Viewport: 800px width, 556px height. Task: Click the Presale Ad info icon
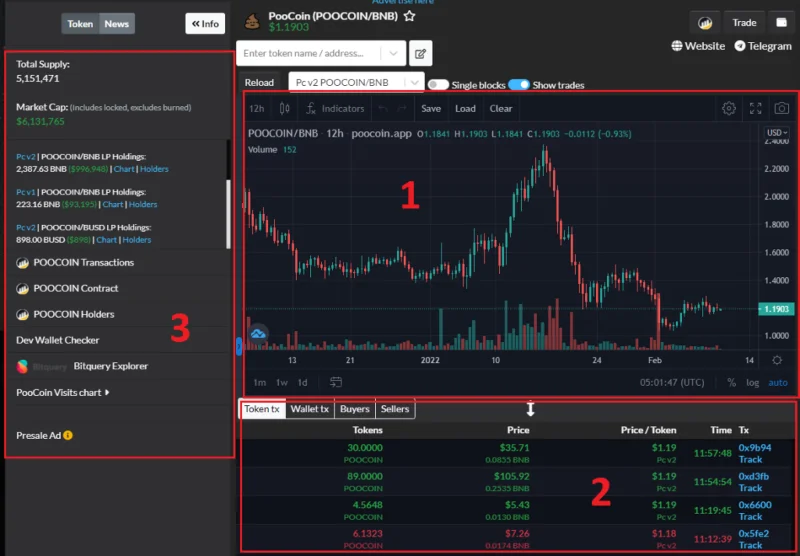(x=68, y=435)
